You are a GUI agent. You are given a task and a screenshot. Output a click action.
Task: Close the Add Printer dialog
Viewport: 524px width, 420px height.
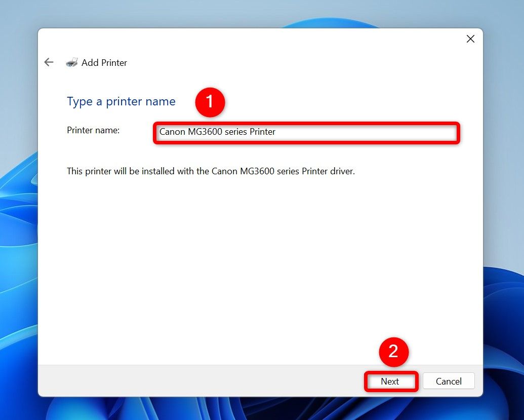(470, 39)
